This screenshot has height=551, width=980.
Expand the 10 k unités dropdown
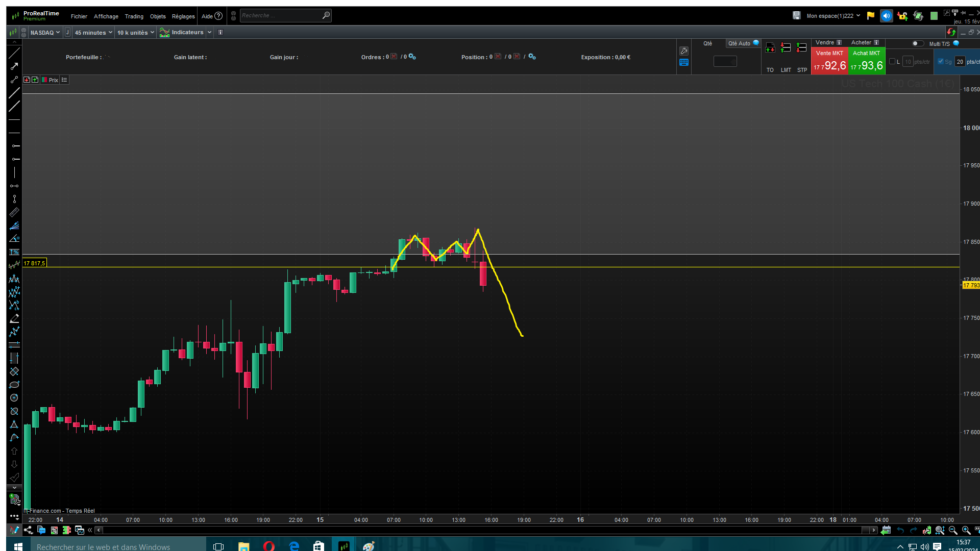pos(135,33)
